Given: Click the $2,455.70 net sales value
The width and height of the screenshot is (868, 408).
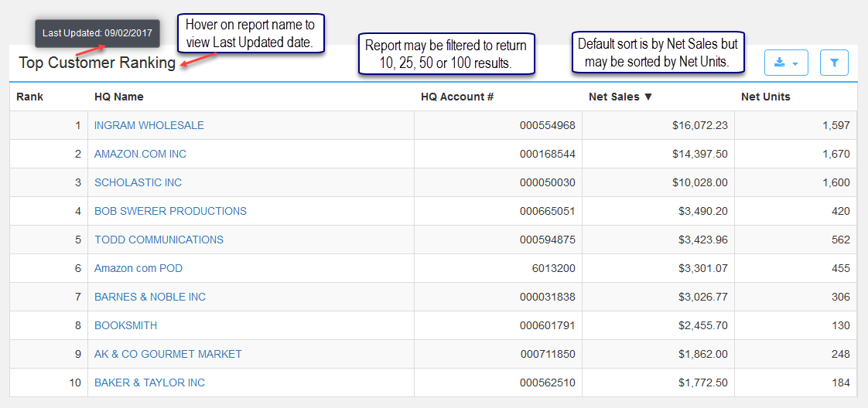Looking at the screenshot, I should coord(703,325).
